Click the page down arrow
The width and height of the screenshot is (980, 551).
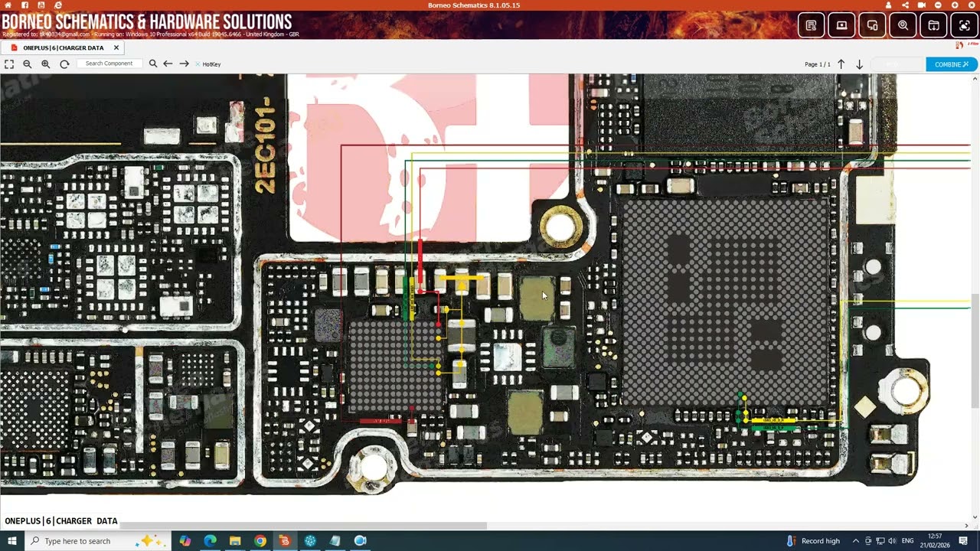click(859, 64)
